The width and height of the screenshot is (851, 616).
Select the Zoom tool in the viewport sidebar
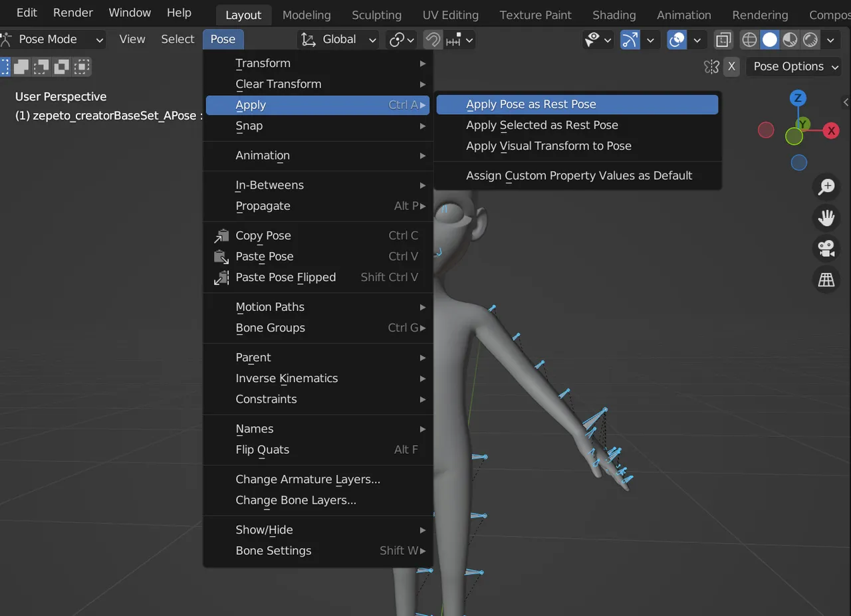pos(826,187)
